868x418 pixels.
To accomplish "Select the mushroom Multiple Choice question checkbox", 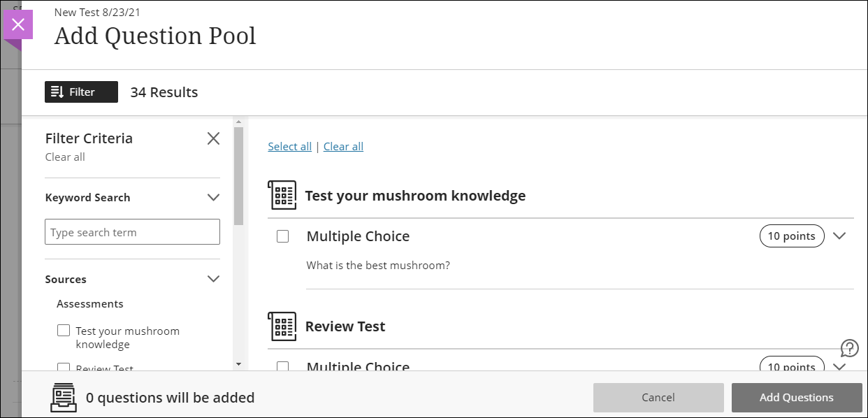I will click(x=282, y=236).
